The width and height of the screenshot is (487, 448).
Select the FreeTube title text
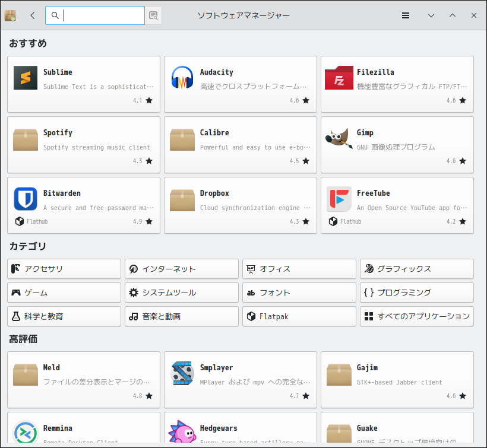[374, 193]
